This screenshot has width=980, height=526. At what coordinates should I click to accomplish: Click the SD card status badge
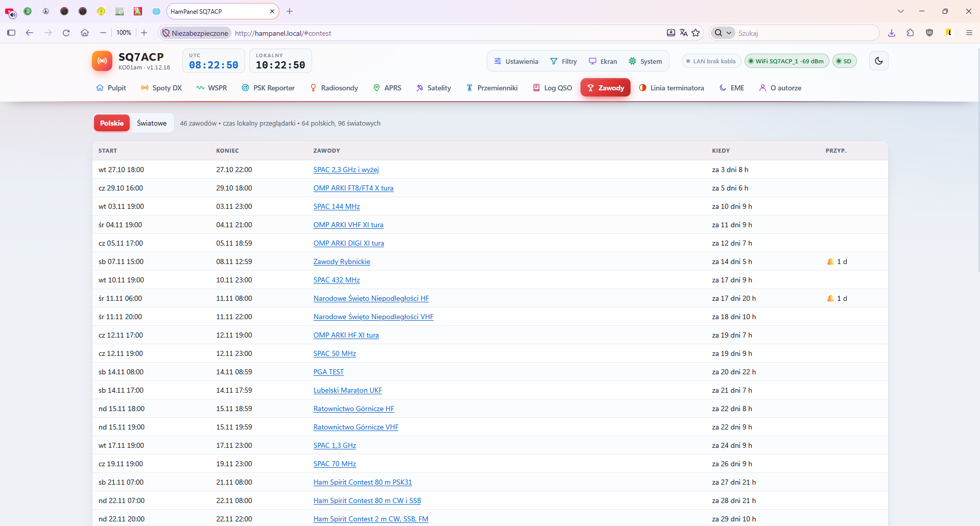pyautogui.click(x=844, y=61)
